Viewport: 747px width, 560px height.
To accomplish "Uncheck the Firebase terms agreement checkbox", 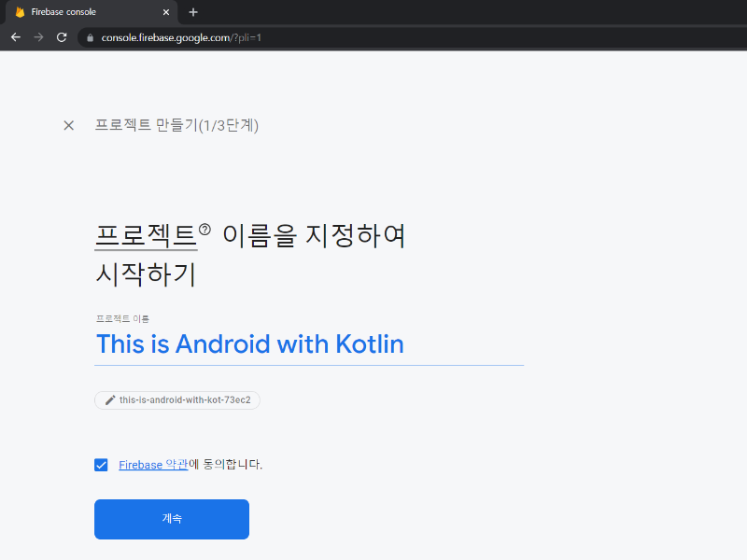I will point(101,465).
